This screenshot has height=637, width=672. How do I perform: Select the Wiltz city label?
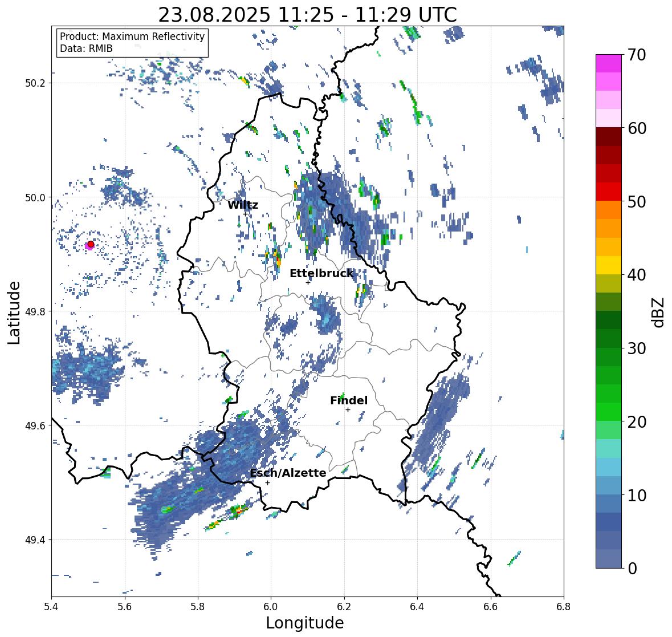[x=243, y=205]
